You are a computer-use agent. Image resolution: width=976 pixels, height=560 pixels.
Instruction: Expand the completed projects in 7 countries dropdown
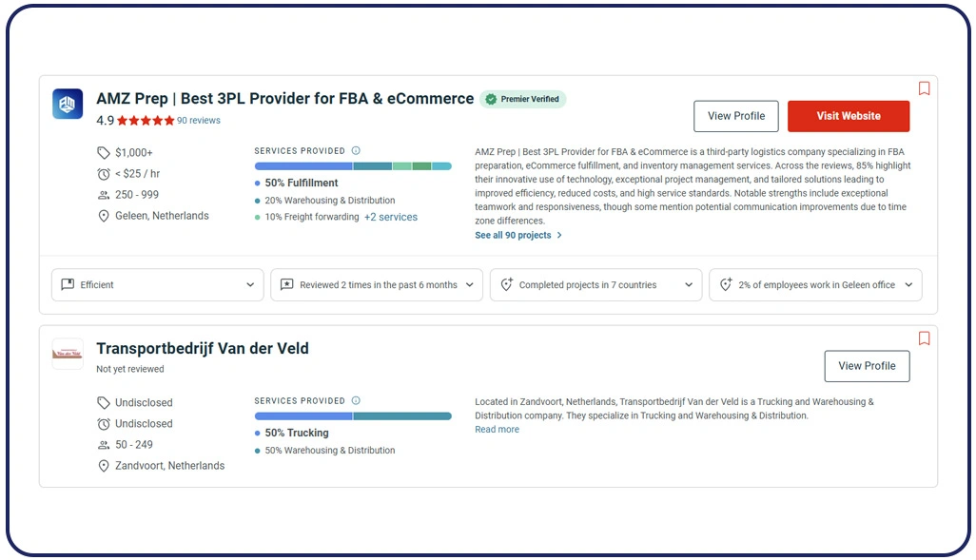(x=595, y=284)
